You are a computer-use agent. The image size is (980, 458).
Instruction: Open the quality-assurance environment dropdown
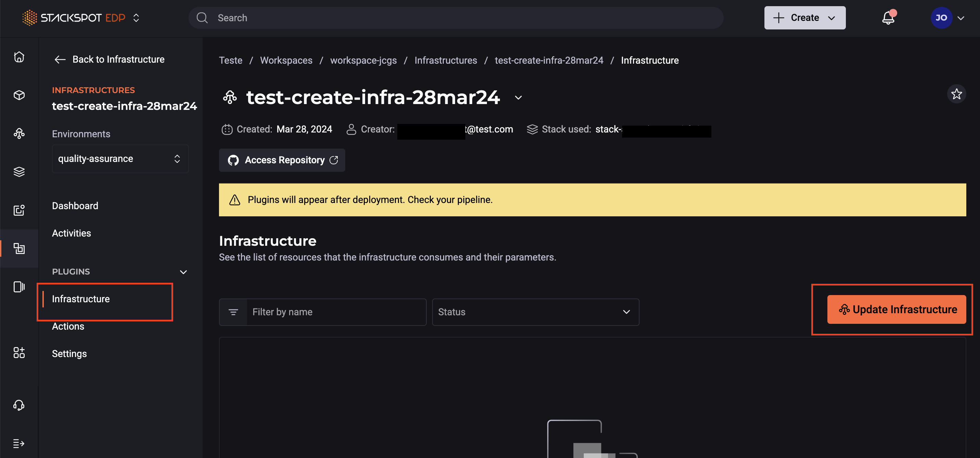pos(120,159)
